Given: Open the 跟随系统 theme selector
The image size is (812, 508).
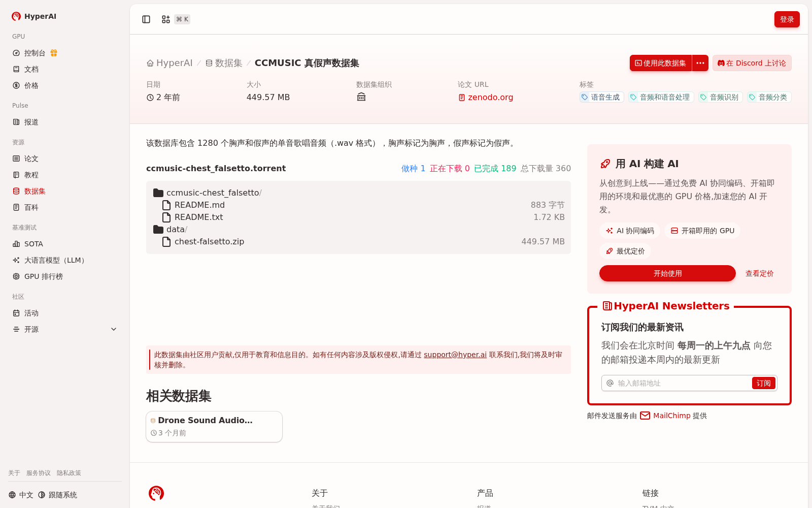Looking at the screenshot, I should click(57, 495).
